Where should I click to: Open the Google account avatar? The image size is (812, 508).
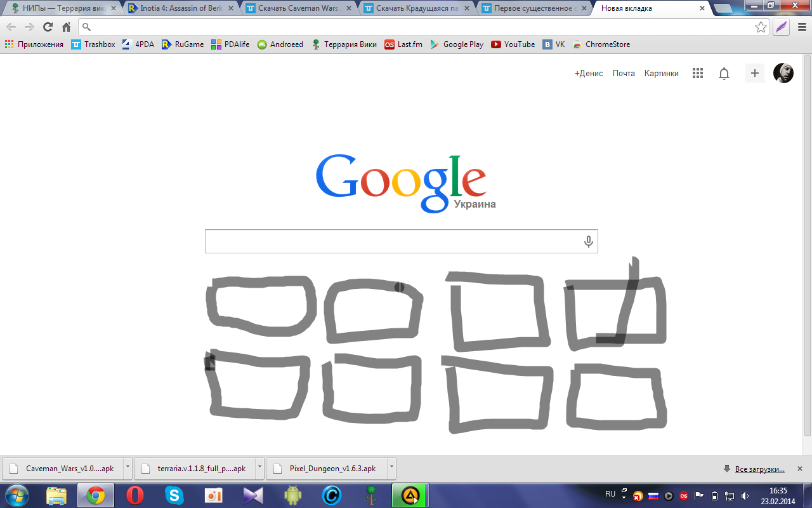(783, 73)
